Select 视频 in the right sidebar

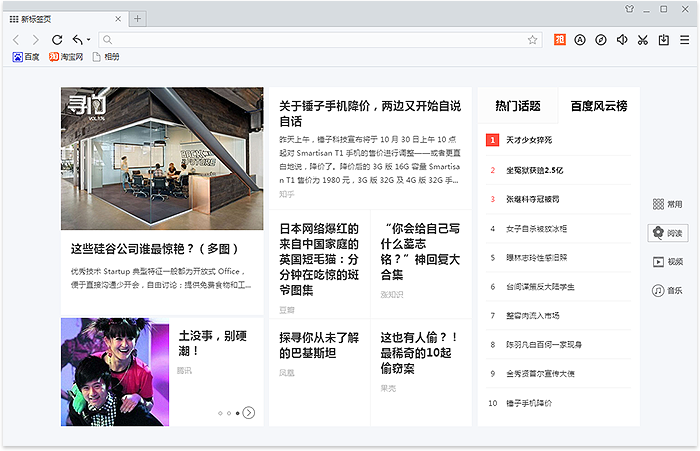click(667, 262)
